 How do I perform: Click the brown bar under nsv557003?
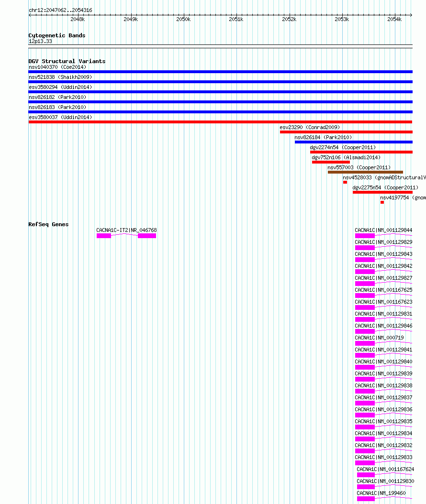366,172
